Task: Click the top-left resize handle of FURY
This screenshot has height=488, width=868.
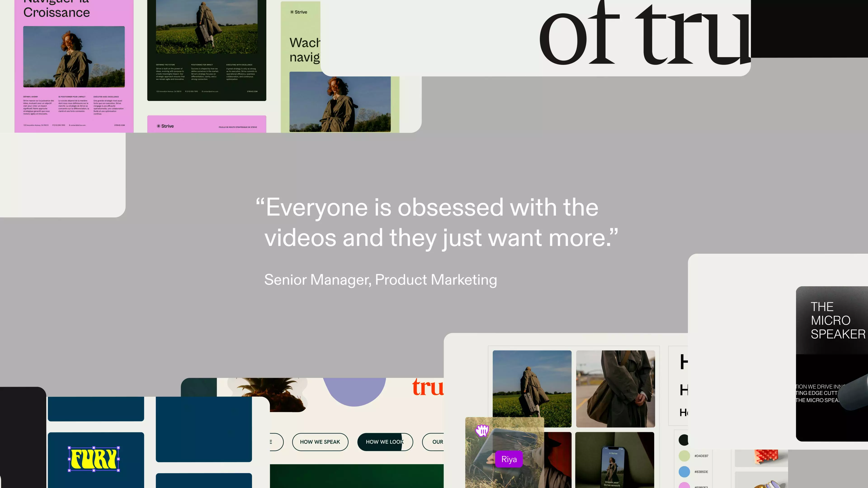Action: pos(69,448)
